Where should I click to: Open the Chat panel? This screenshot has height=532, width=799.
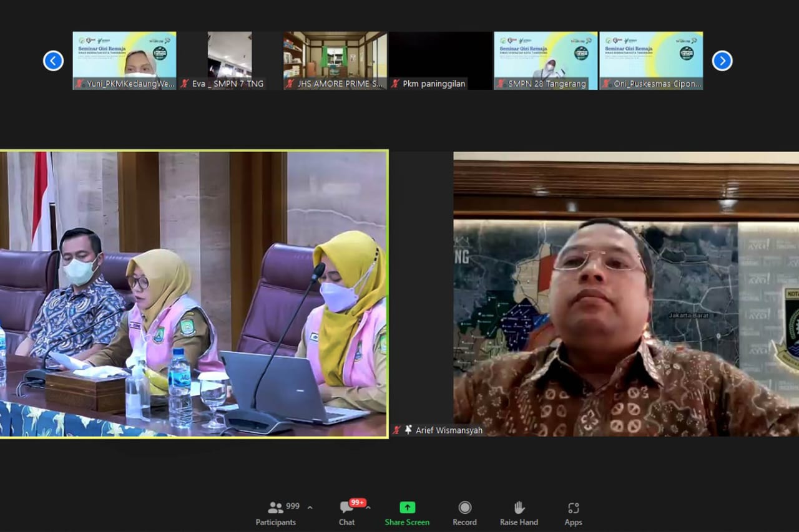[346, 513]
